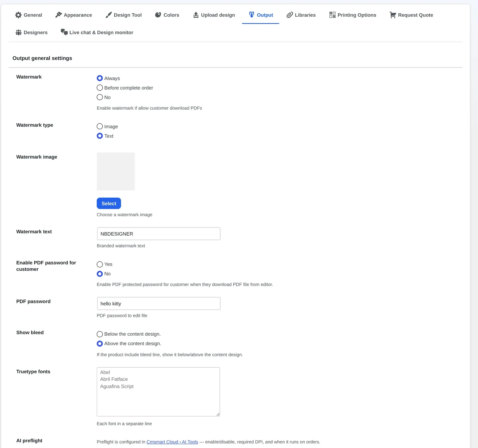Click the Request Quote cart icon

(393, 15)
